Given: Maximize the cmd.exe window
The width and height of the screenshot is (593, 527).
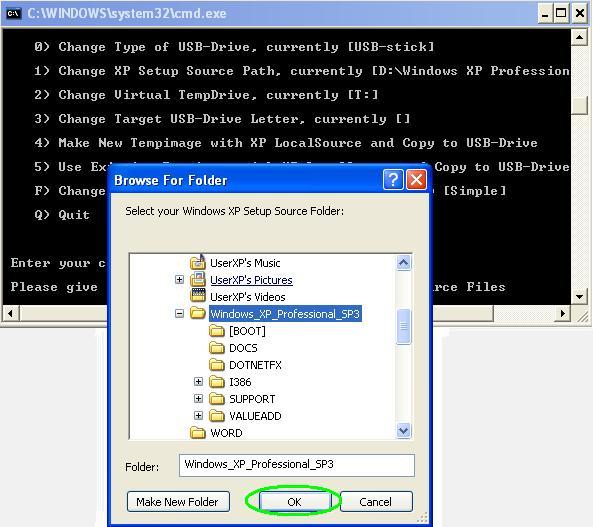Looking at the screenshot, I should pos(561,14).
